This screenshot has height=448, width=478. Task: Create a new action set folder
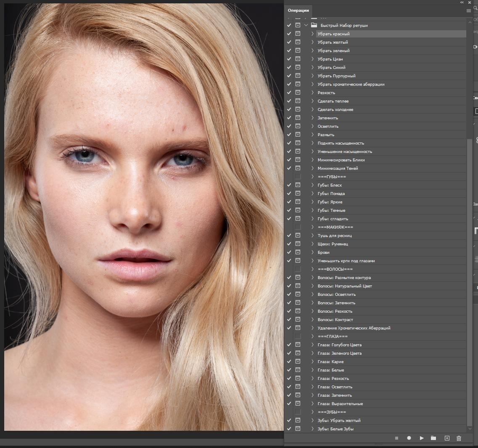[x=433, y=438]
